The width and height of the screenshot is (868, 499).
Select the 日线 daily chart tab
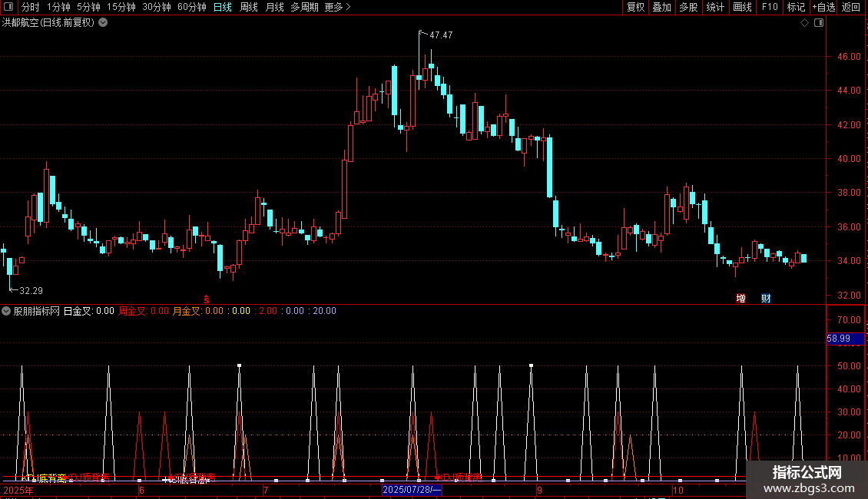[x=223, y=7]
